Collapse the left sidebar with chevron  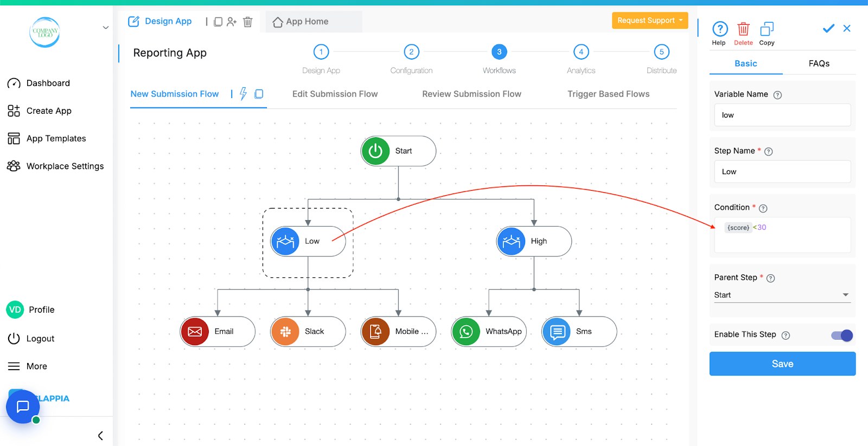tap(100, 436)
